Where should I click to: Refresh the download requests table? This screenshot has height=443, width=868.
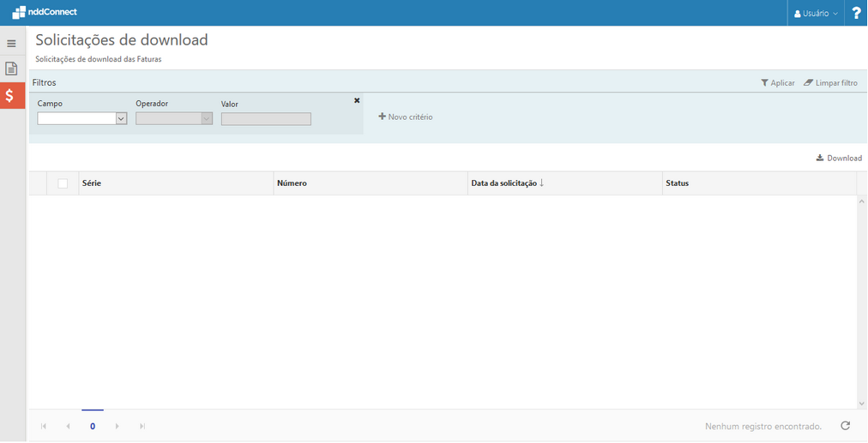click(845, 426)
